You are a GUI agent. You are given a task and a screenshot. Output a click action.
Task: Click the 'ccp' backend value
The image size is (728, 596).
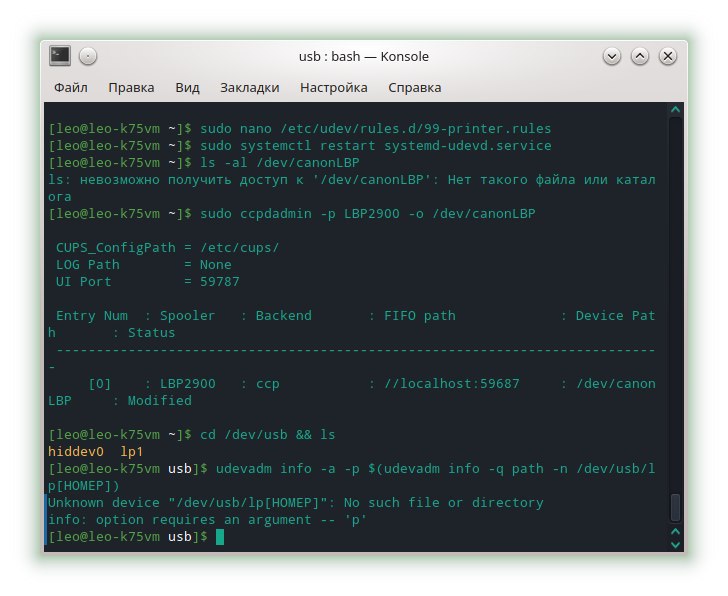268,384
